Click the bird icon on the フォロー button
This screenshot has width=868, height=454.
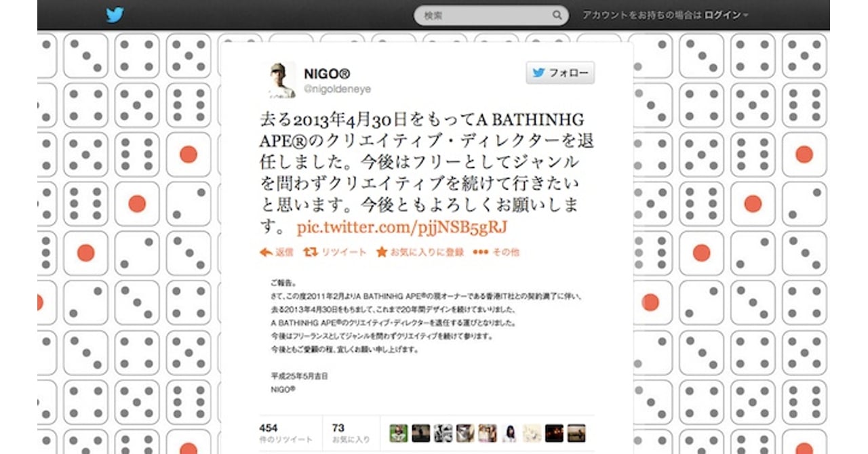538,73
